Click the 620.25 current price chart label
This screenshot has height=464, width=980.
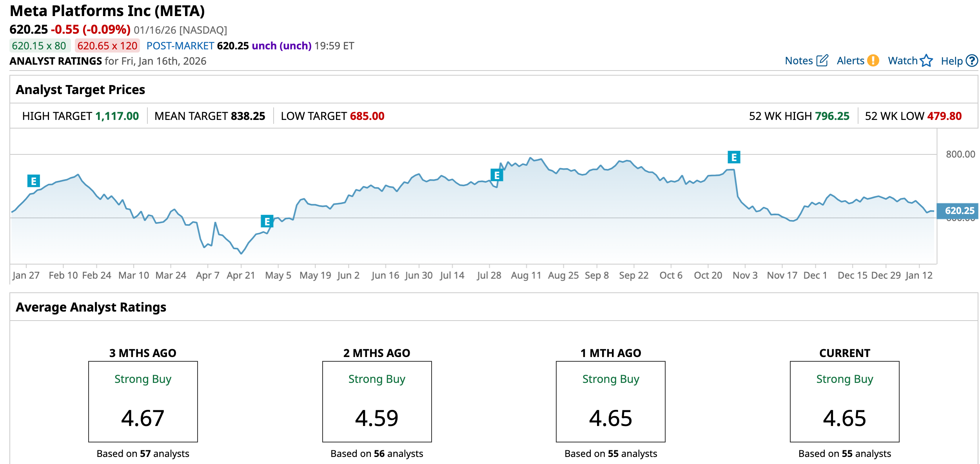[959, 211]
